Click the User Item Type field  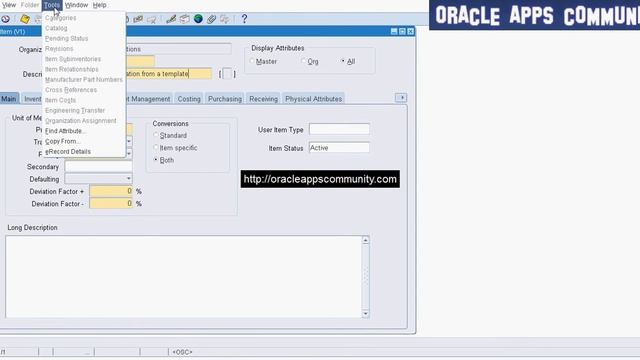(339, 129)
